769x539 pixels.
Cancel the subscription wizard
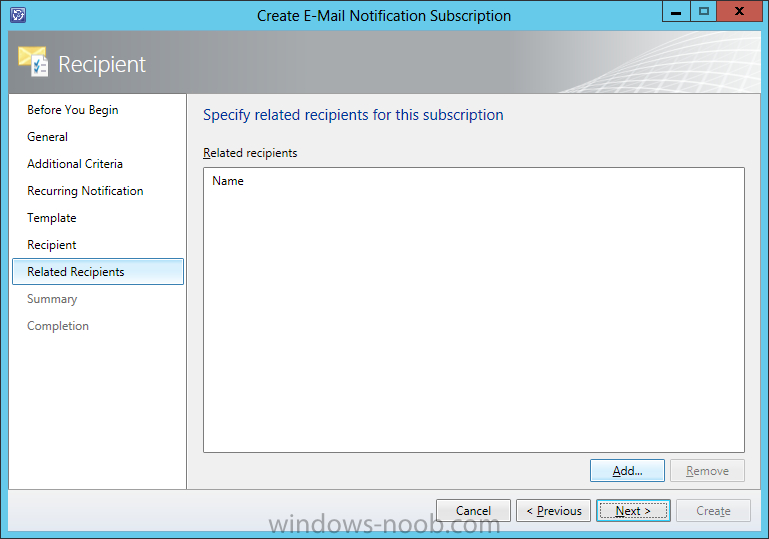(473, 511)
